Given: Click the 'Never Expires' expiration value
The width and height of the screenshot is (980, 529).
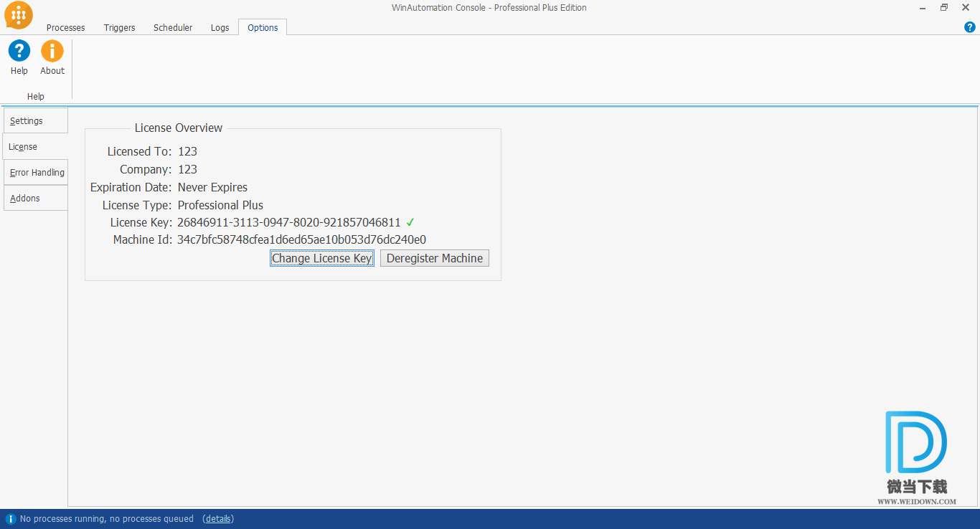Looking at the screenshot, I should (x=213, y=187).
